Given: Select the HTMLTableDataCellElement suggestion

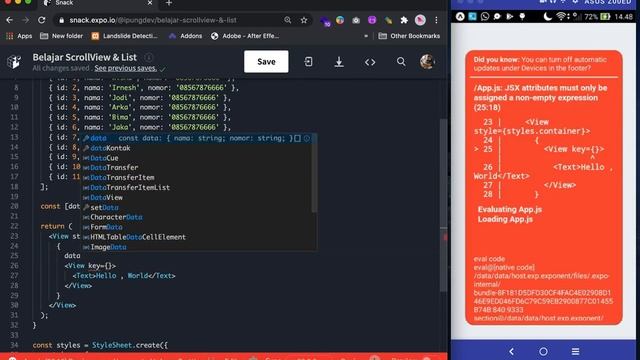Looking at the screenshot, I should pyautogui.click(x=198, y=237).
